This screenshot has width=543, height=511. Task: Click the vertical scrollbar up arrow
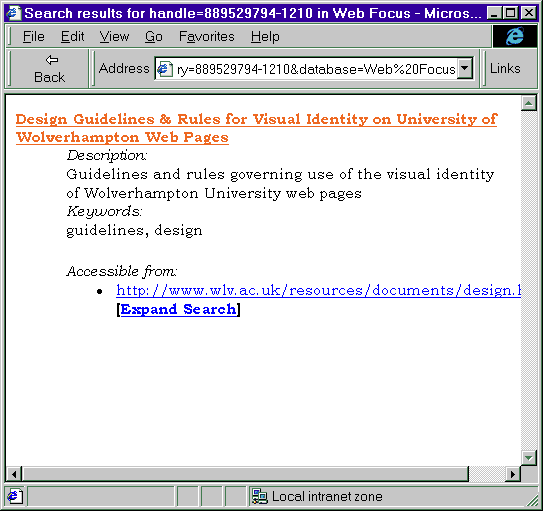[528, 103]
